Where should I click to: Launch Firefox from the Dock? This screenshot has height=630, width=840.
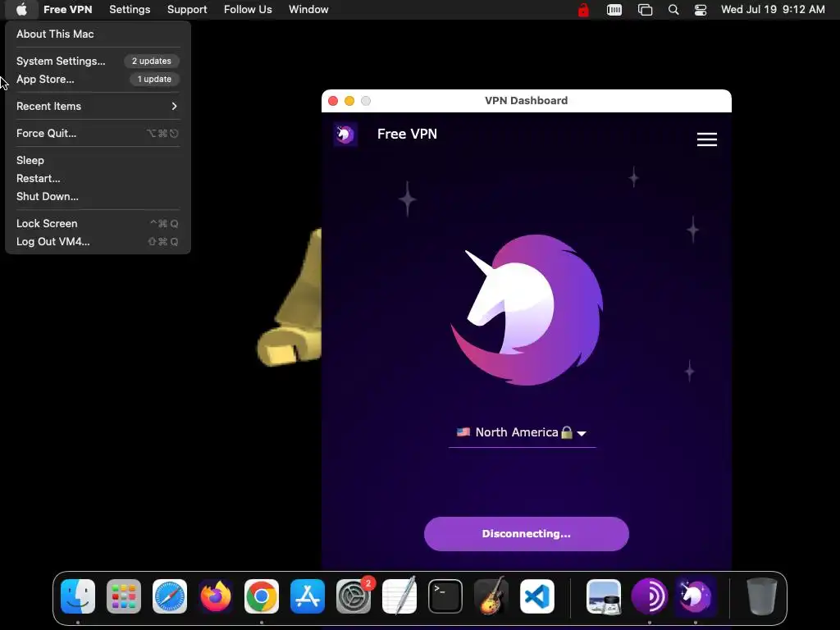click(216, 596)
